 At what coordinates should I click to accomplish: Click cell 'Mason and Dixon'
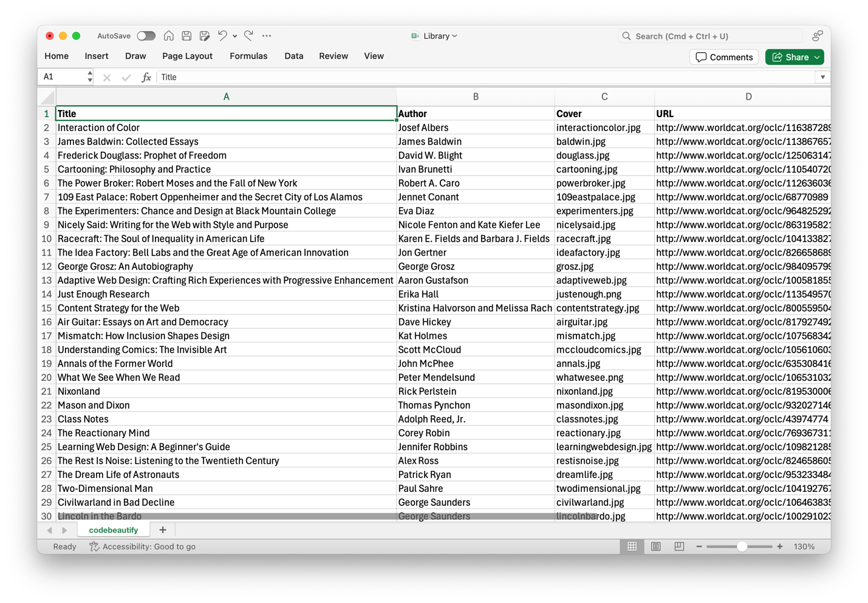226,406
